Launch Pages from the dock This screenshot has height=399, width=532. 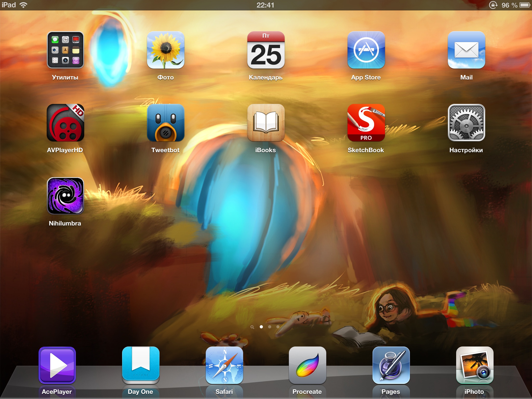point(391,365)
